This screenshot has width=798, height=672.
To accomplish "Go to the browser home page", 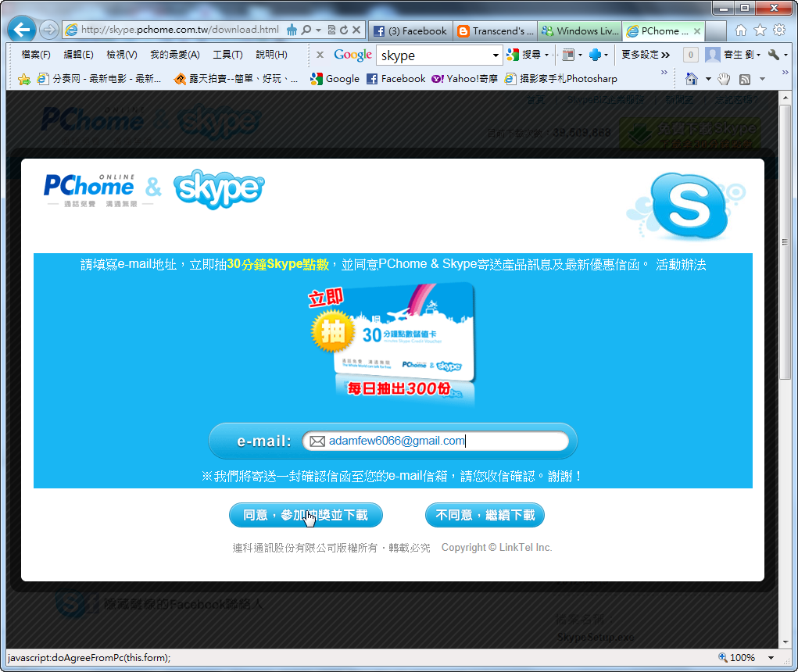I will pyautogui.click(x=741, y=30).
